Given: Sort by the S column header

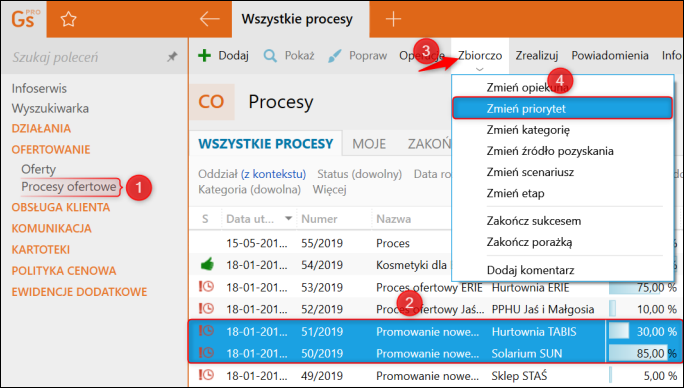Looking at the screenshot, I should coord(205,219).
